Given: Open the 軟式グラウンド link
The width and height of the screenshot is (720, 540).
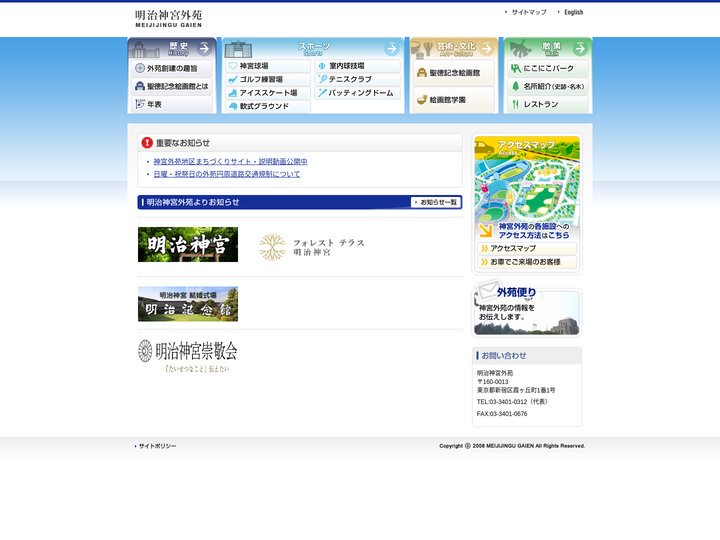Looking at the screenshot, I should (x=268, y=106).
